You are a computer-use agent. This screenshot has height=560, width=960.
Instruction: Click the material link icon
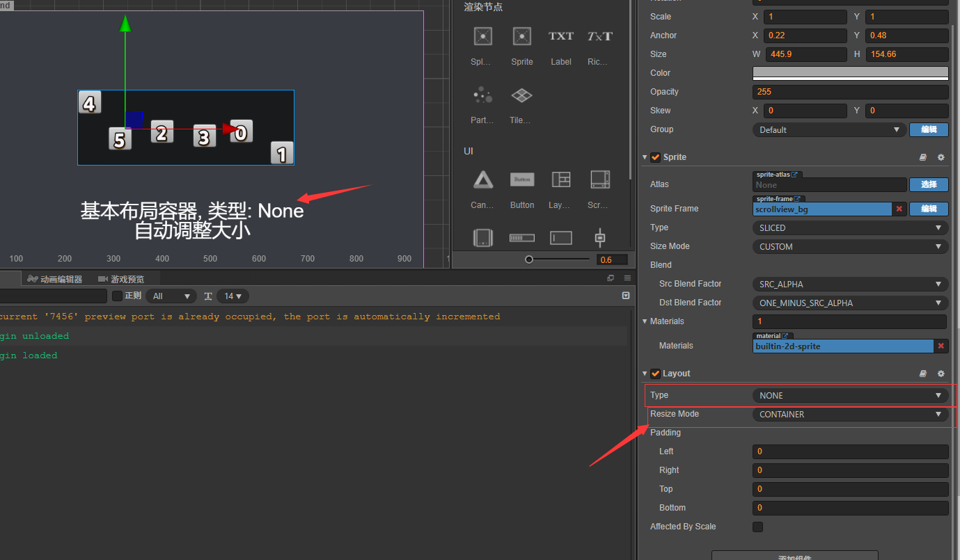click(785, 336)
